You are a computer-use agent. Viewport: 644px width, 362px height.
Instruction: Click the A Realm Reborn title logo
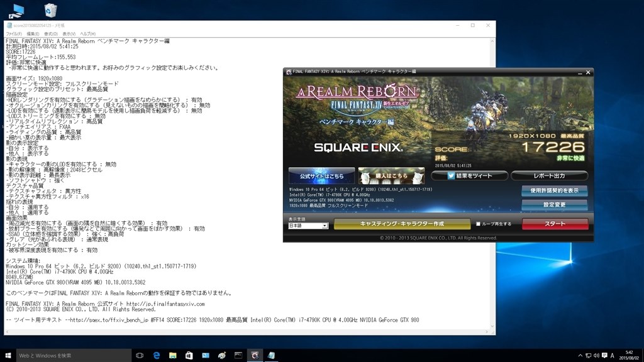357,92
